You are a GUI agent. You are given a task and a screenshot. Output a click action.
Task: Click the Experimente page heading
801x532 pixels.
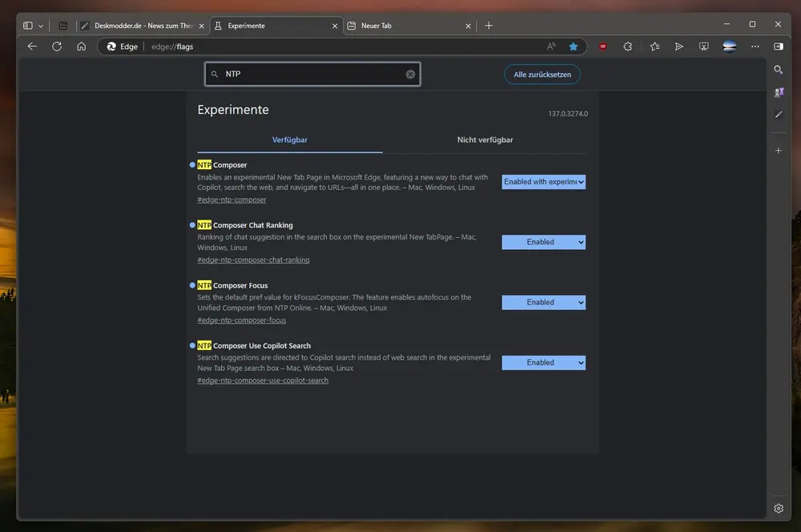coord(233,110)
